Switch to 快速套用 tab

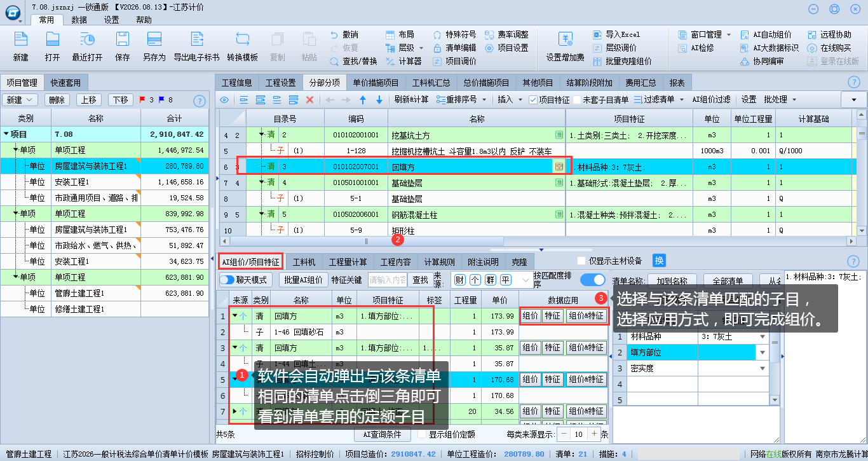pyautogui.click(x=66, y=83)
